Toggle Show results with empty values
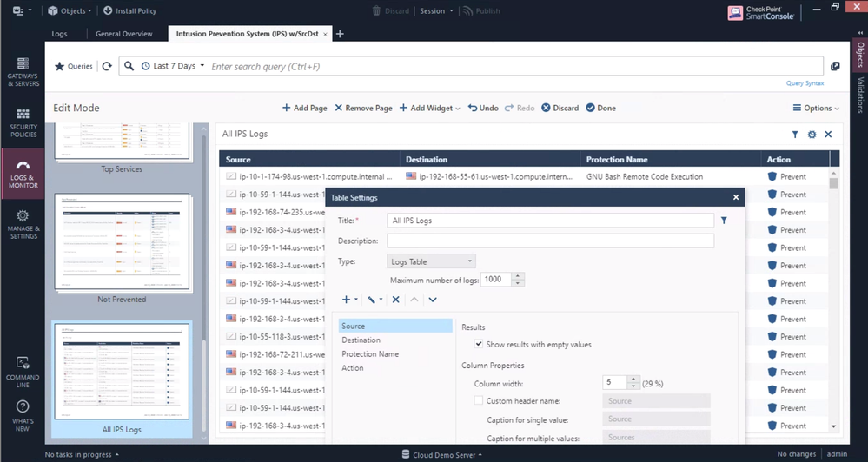 tap(478, 344)
